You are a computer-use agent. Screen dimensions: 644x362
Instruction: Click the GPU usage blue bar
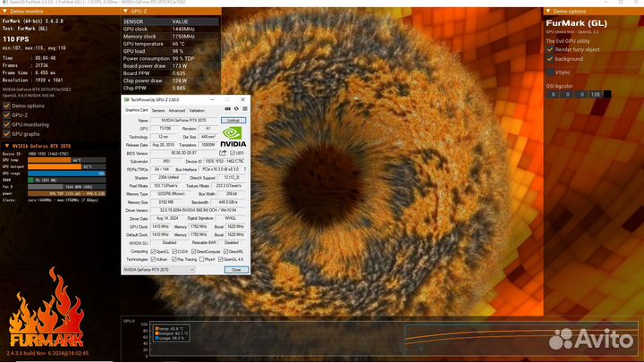pyautogui.click(x=66, y=173)
